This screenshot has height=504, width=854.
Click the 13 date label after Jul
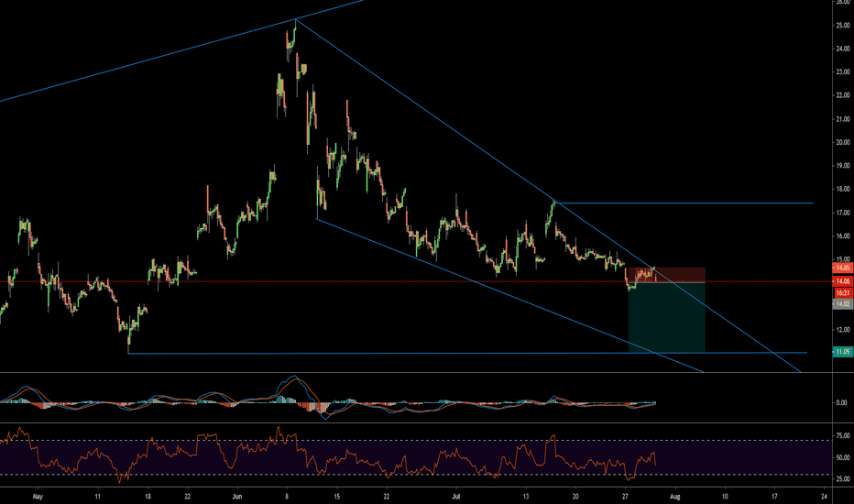[526, 497]
